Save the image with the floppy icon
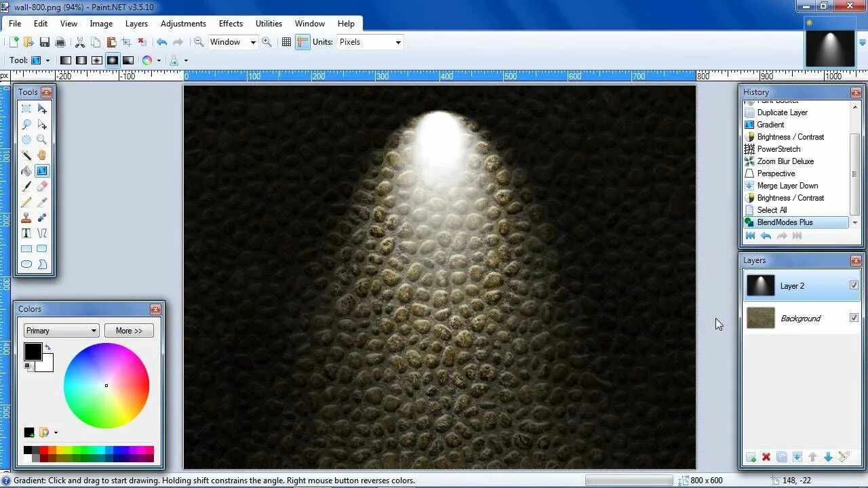Viewport: 868px width, 488px height. tap(45, 42)
